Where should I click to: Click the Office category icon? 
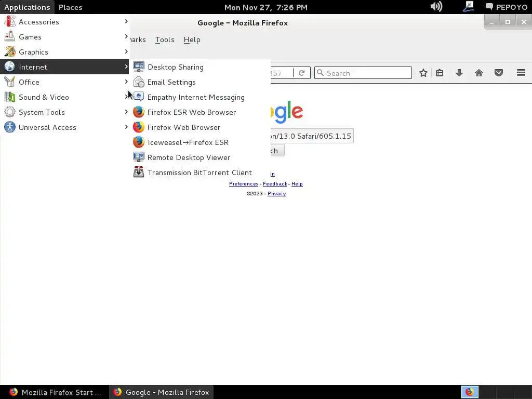pyautogui.click(x=10, y=82)
